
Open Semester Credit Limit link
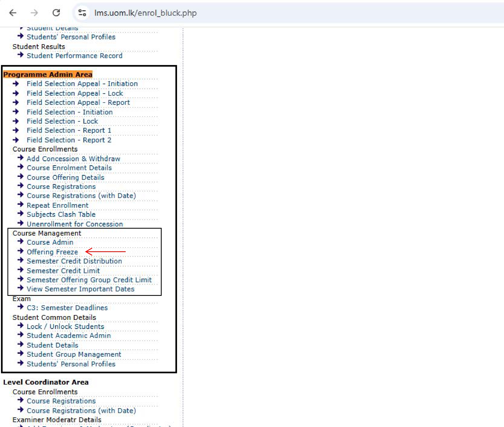point(63,271)
